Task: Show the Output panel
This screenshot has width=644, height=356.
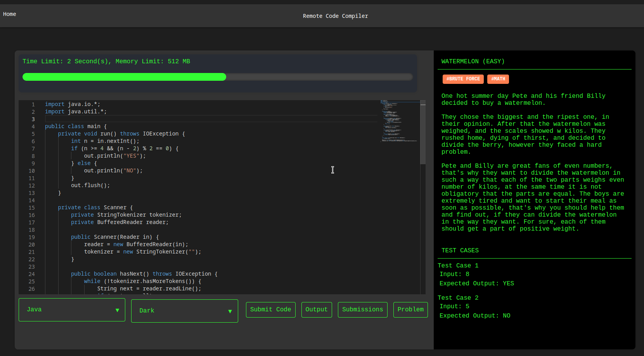Action: 317,310
